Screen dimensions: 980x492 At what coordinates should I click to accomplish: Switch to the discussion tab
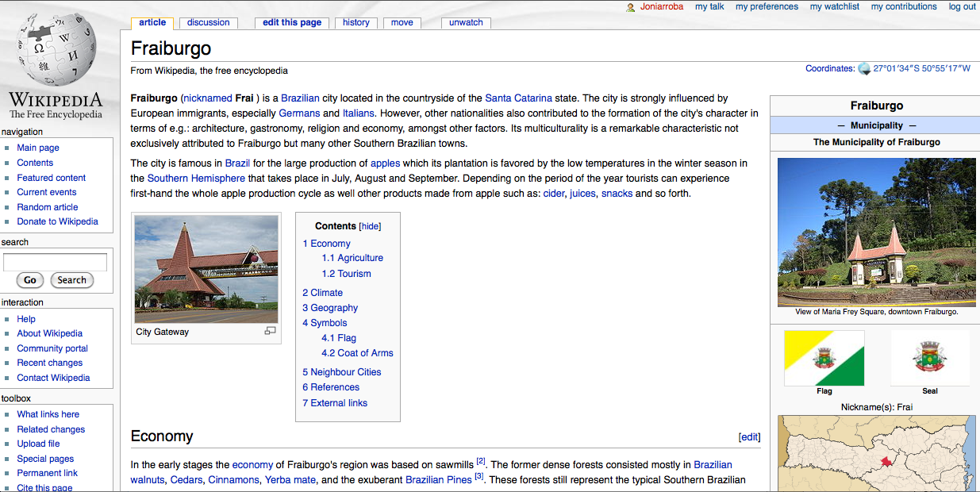point(209,22)
